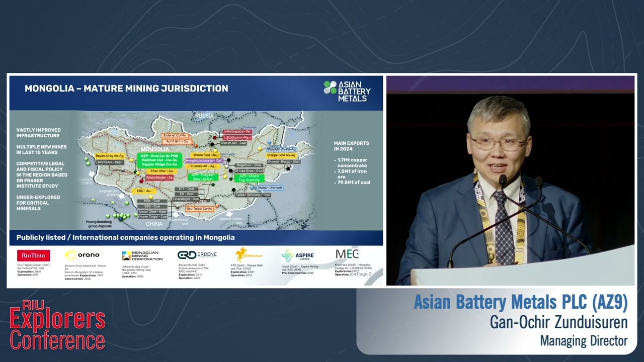The height and width of the screenshot is (362, 644).
Task: Click the Erdene logo
Action: point(197,255)
